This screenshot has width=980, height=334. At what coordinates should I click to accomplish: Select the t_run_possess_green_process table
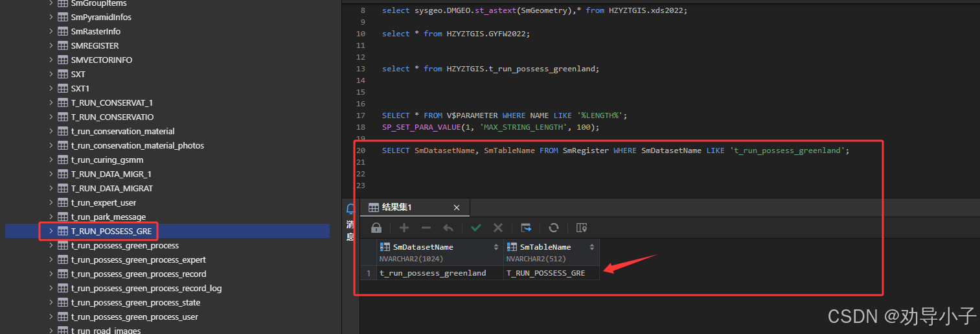pos(125,245)
